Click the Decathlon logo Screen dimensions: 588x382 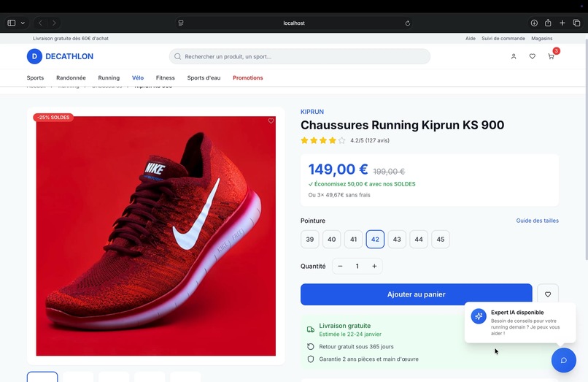[x=60, y=56]
